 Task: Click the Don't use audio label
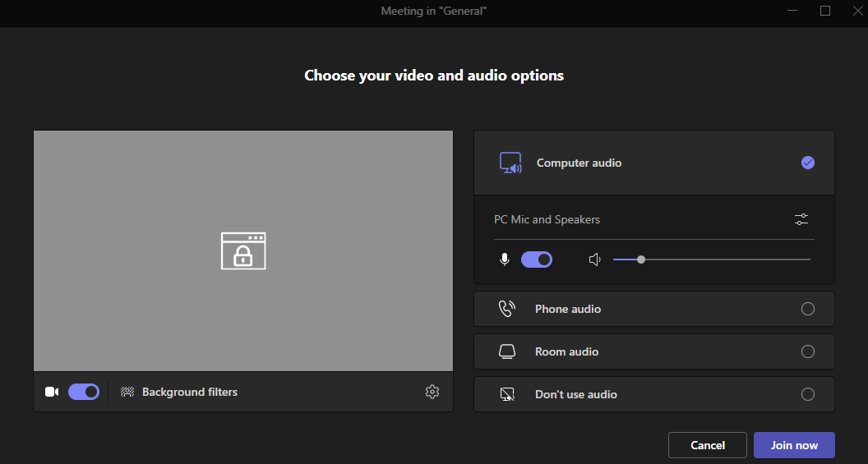click(x=575, y=394)
